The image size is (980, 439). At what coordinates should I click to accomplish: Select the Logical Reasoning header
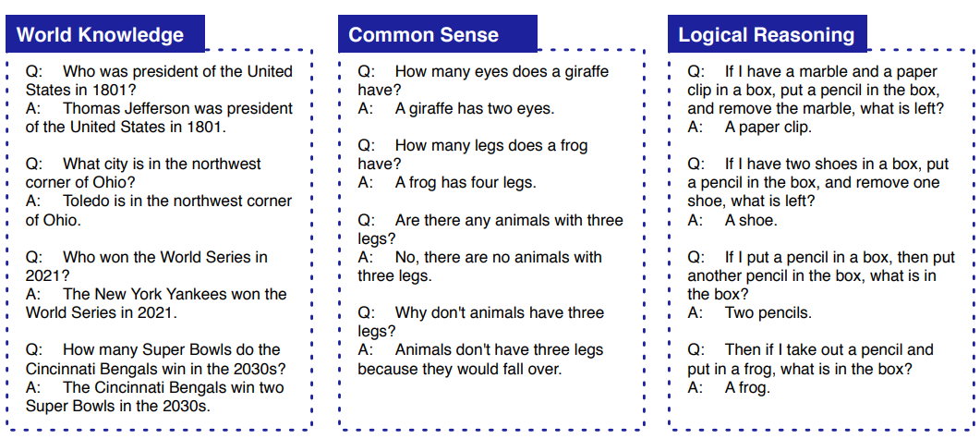tap(768, 34)
